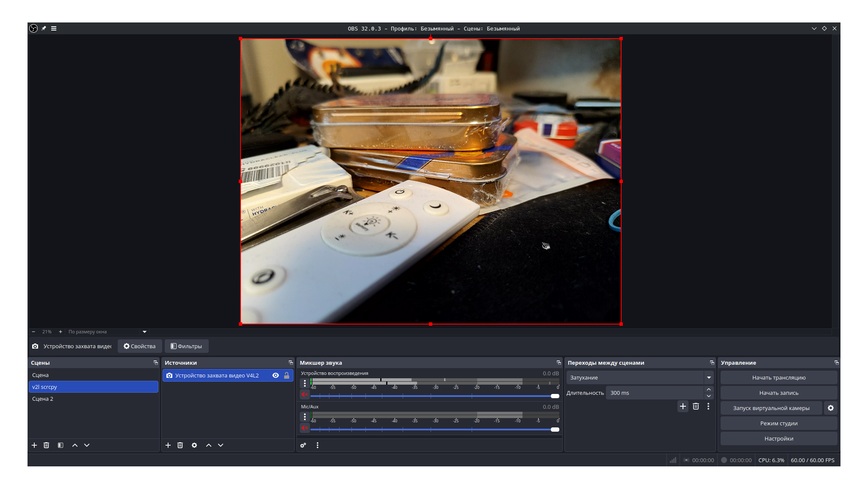Open scene filters icon in Scenes panel

point(61,445)
